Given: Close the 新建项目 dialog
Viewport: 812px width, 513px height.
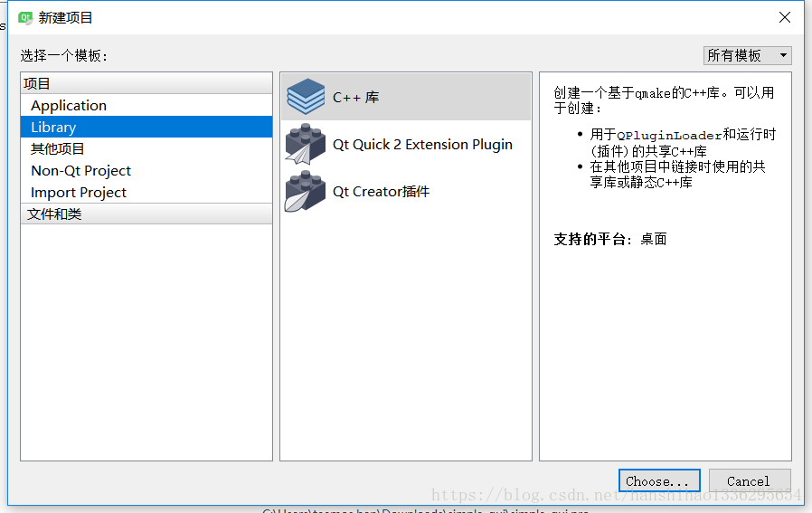Looking at the screenshot, I should tap(785, 17).
